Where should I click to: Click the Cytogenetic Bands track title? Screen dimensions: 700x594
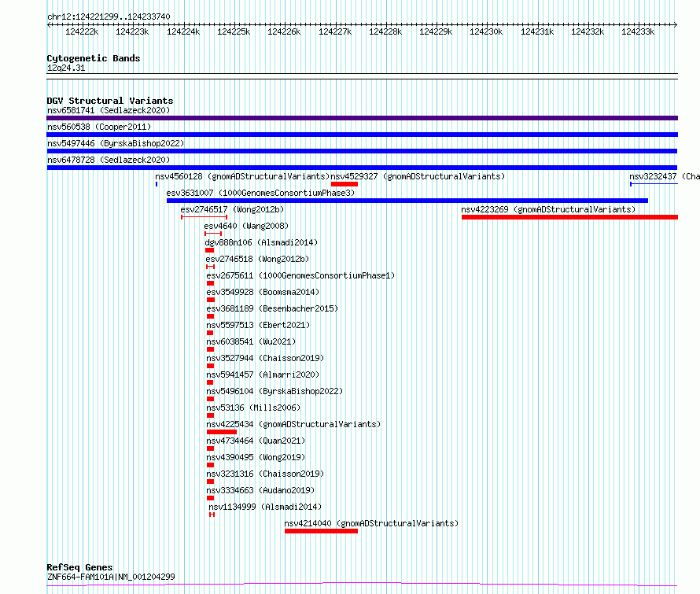pos(94,58)
